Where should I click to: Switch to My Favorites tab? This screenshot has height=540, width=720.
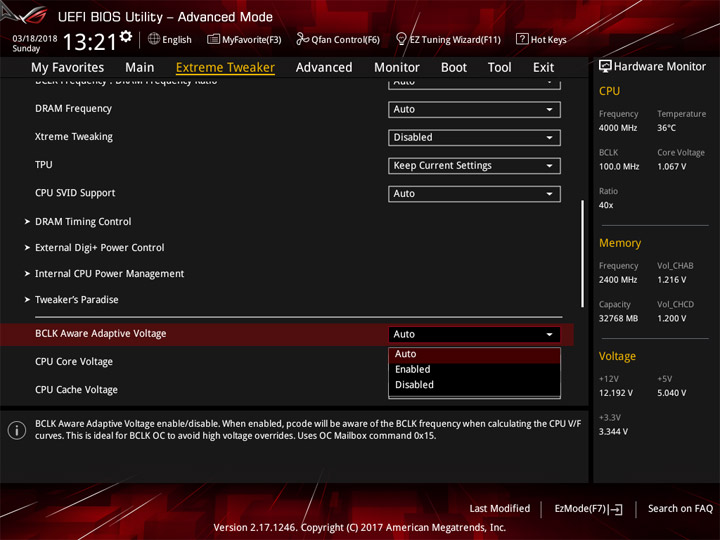[x=68, y=68]
